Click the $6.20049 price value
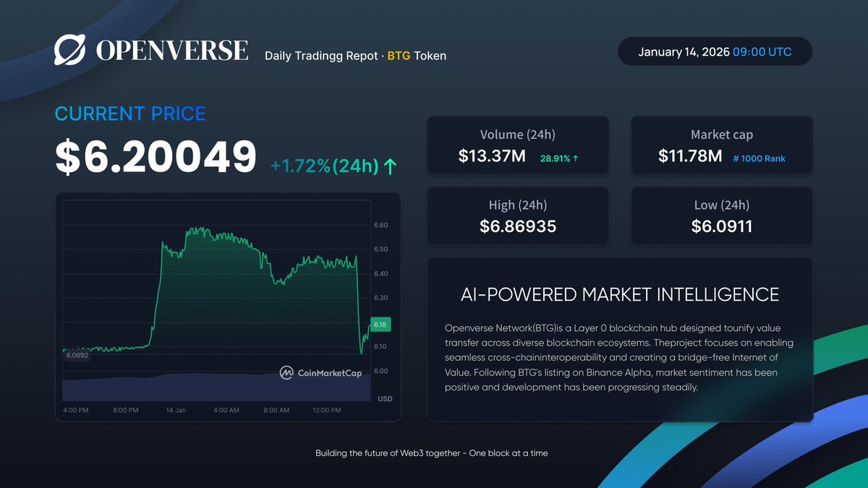Viewport: 868px width, 488px height. (156, 157)
